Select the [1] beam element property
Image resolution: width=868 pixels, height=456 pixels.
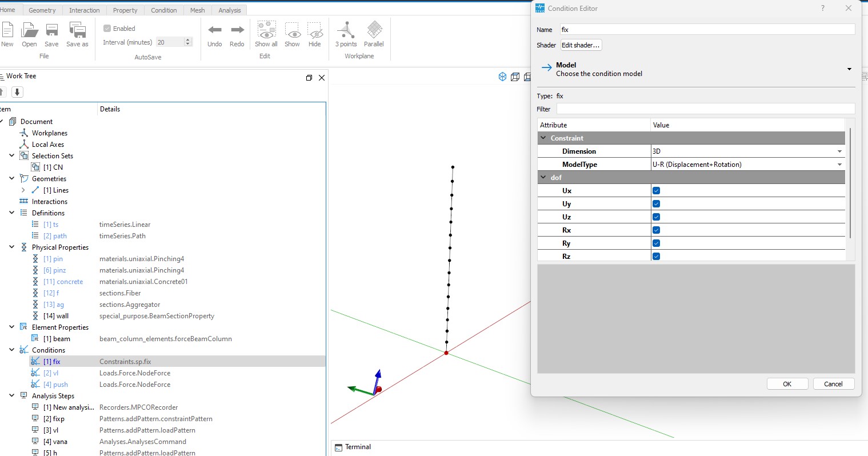(57, 339)
